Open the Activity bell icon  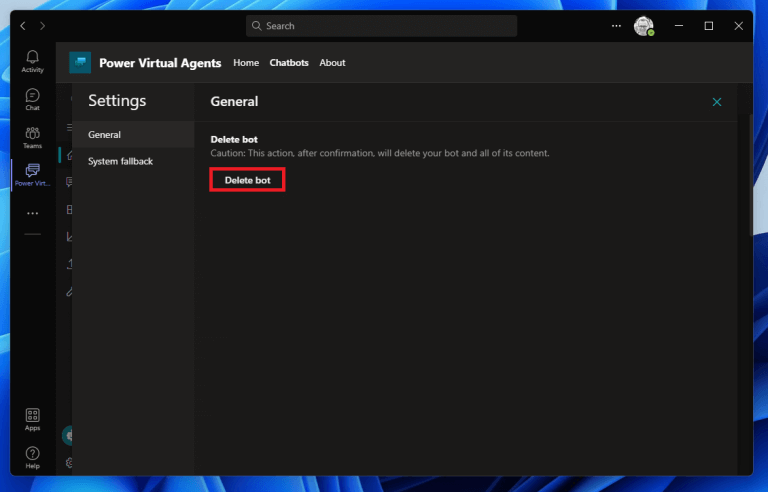[x=32, y=61]
